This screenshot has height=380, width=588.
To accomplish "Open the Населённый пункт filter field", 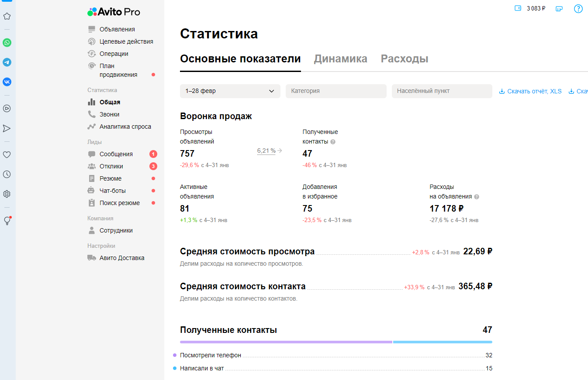I will click(442, 91).
